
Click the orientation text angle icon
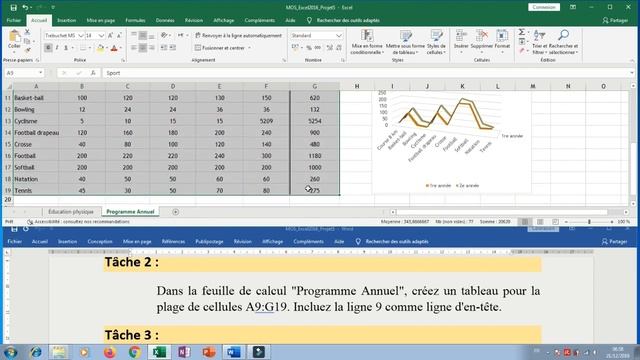(164, 36)
